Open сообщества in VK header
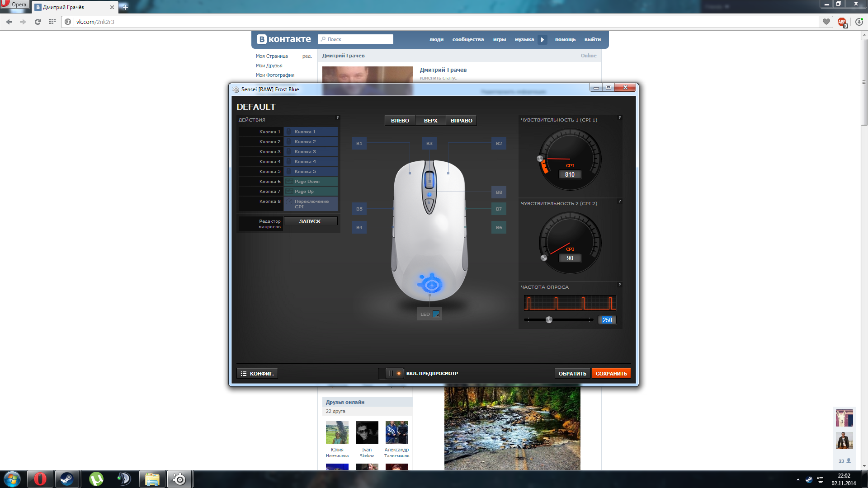Screen dimensions: 868x488 tap(468, 39)
